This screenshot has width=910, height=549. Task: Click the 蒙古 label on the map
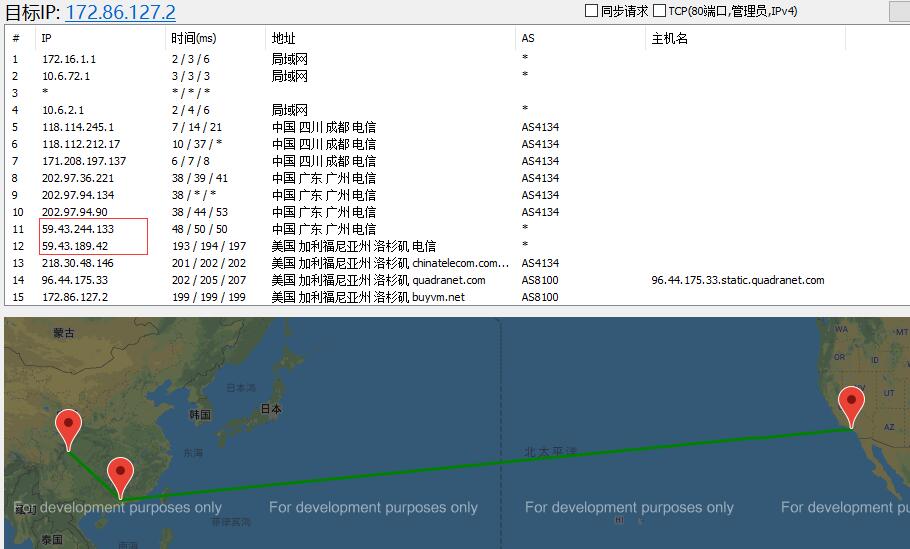click(64, 333)
